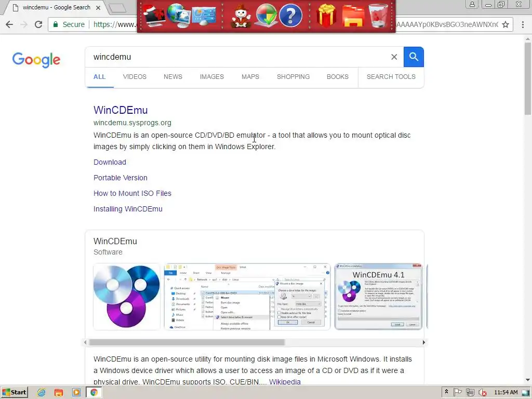Switch to the NEWS tab
This screenshot has height=399, width=532.
[173, 77]
